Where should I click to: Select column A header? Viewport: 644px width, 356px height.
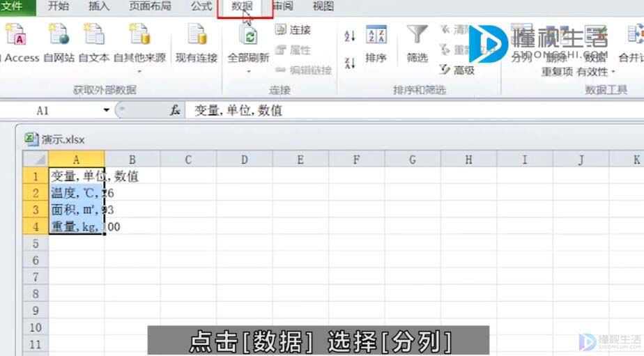(77, 159)
